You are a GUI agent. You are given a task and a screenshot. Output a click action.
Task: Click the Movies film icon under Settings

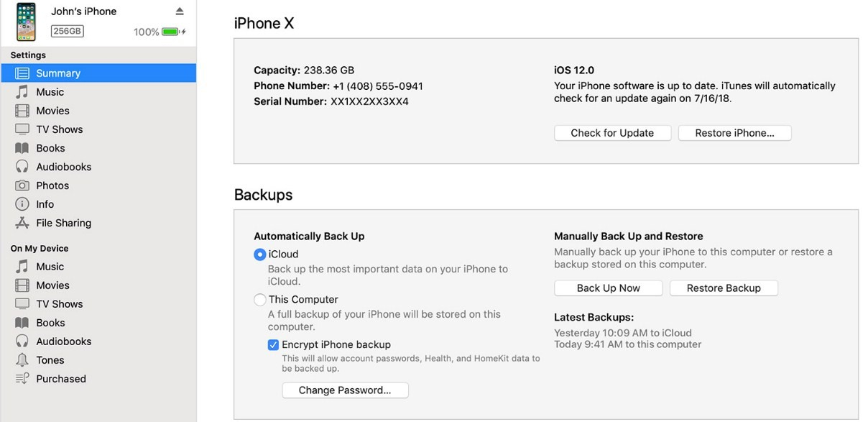tap(22, 111)
